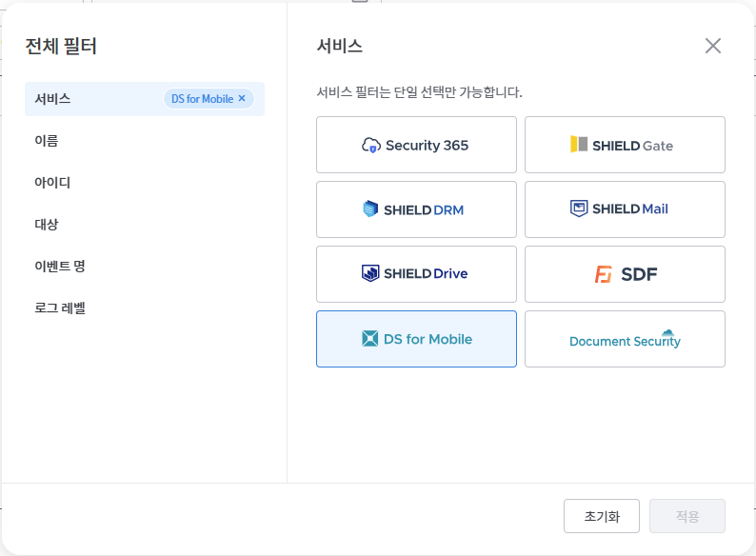Select the Security 365 service tile
This screenshot has height=556, width=756.
[416, 145]
